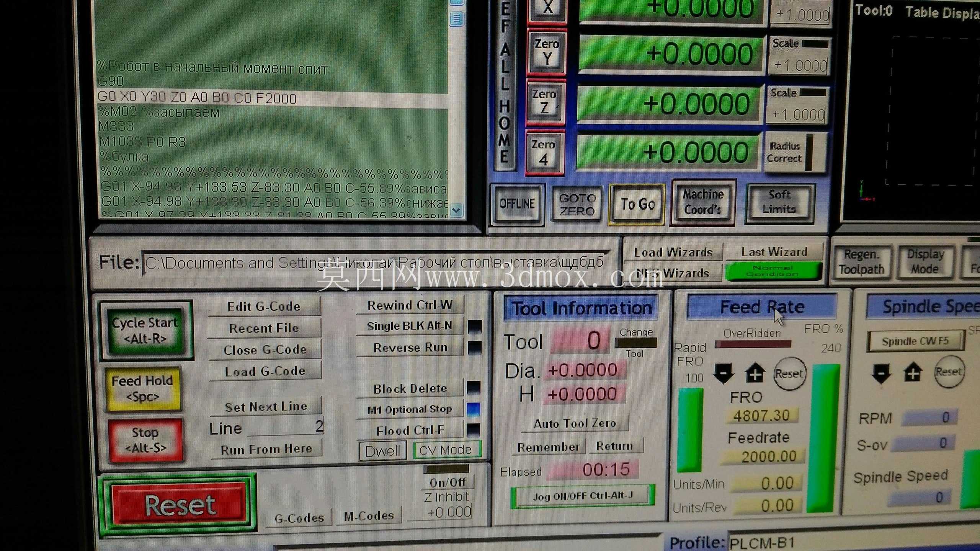980x551 pixels.
Task: Increase feed rate override with up arrow
Action: coord(755,373)
